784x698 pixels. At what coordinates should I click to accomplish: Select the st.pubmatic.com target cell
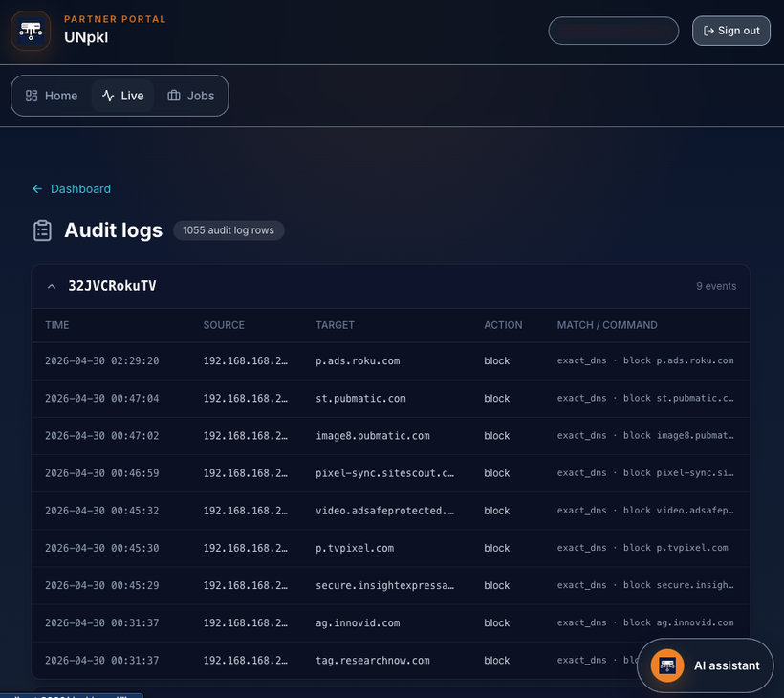(x=360, y=399)
